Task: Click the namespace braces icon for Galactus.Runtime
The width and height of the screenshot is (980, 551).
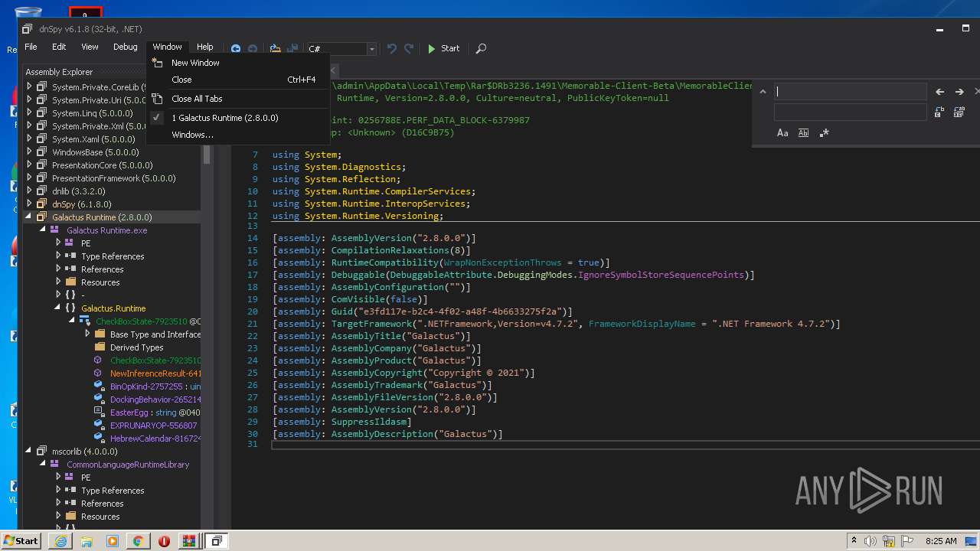Action: coord(70,308)
